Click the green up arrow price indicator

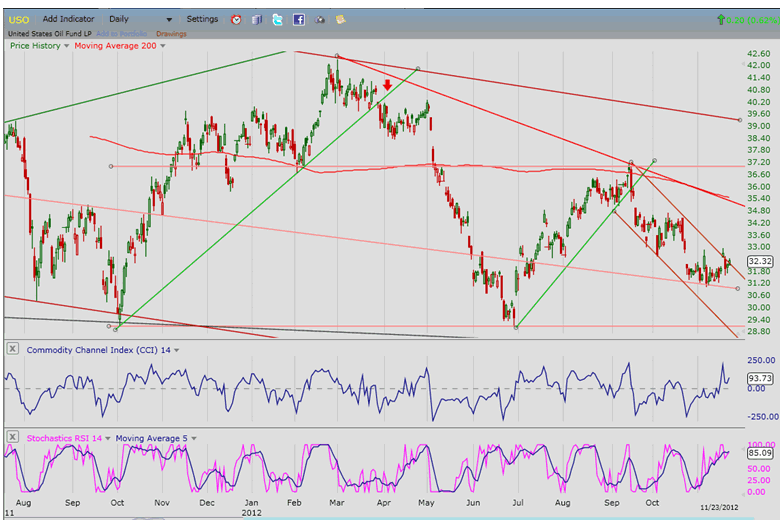point(721,19)
